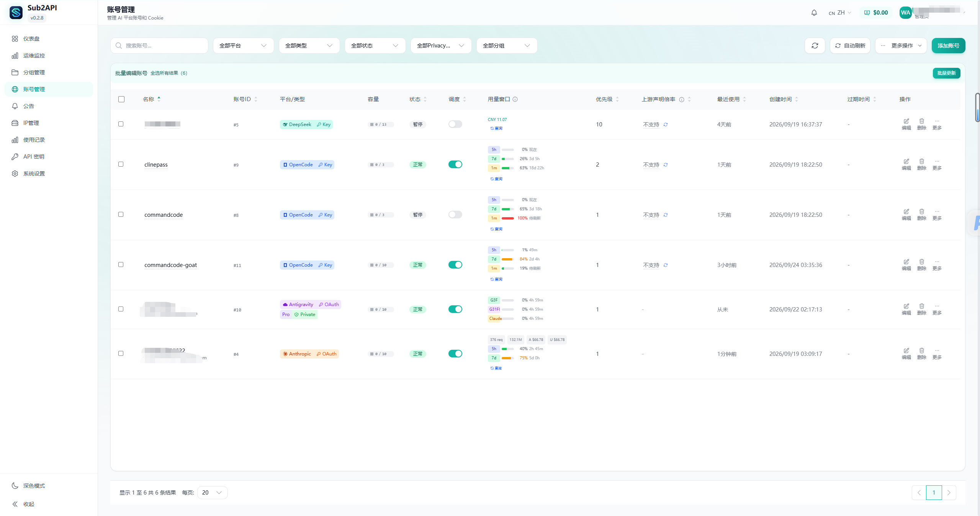Image resolution: width=980 pixels, height=516 pixels.
Task: Open the per-page 20 selector
Action: [x=212, y=493]
